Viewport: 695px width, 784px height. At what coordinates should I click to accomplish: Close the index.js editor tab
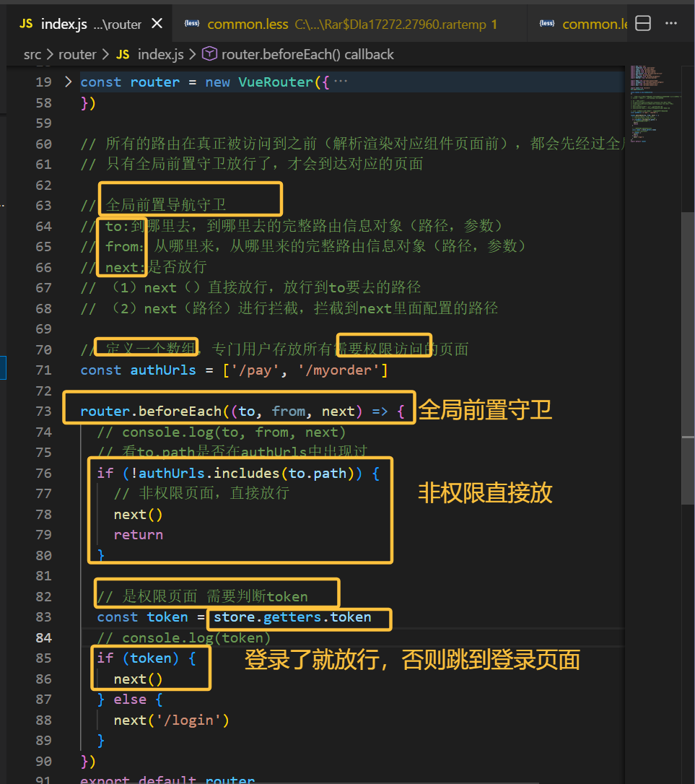157,24
